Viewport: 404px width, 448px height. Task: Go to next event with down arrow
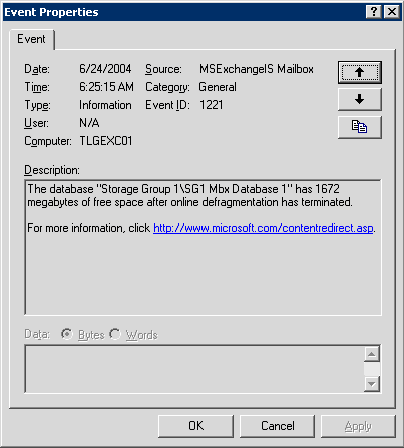(x=360, y=99)
